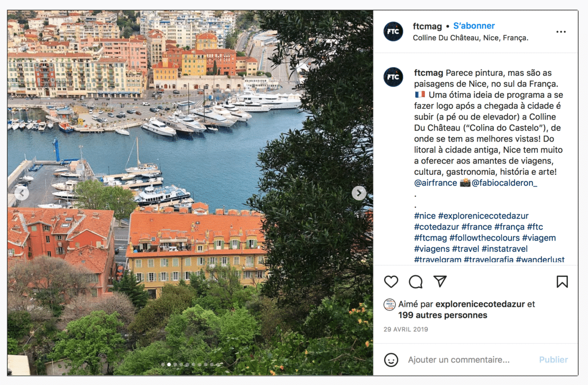Open location Colline Du Château, Nice, França

point(470,38)
